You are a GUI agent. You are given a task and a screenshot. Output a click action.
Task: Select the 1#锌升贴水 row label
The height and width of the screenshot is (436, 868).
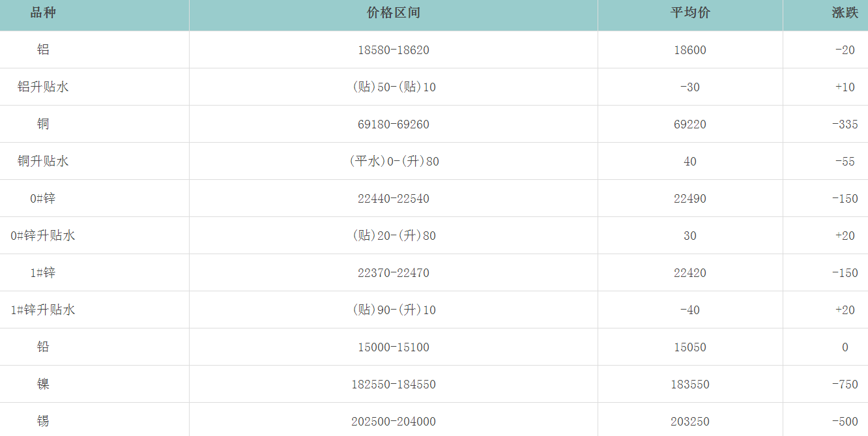[x=43, y=310]
